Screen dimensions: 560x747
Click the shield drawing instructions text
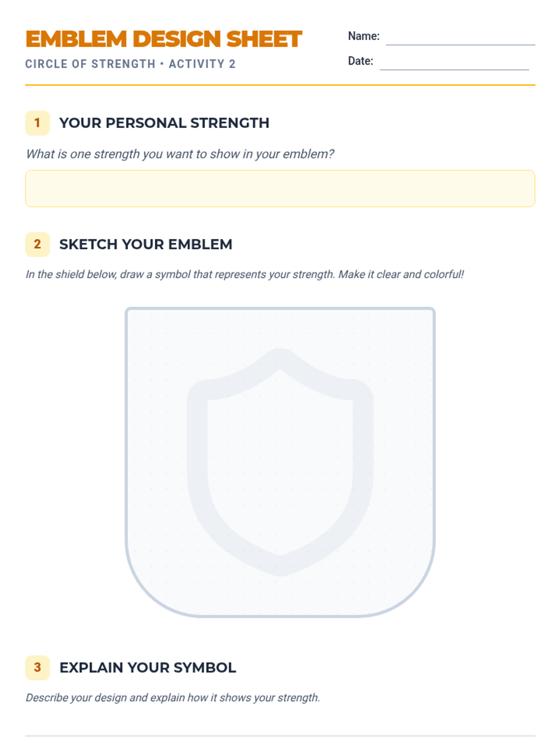click(x=245, y=275)
